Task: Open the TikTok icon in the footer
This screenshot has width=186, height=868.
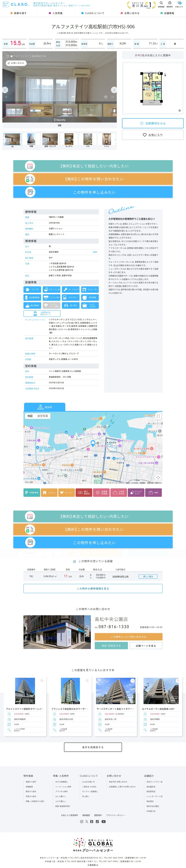Action: 97,822
